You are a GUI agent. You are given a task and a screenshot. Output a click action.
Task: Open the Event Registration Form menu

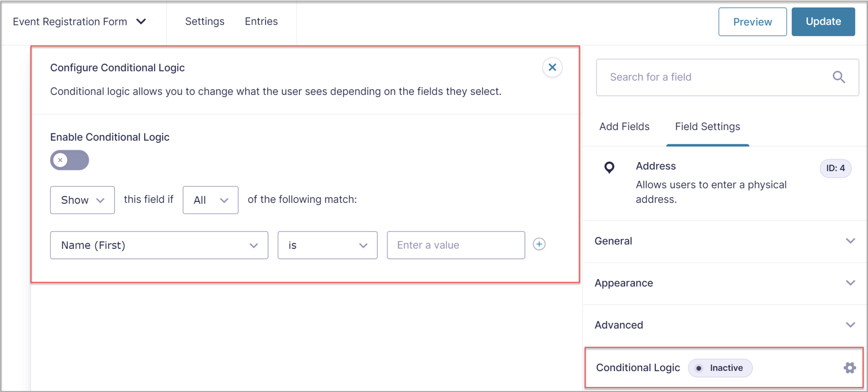(x=141, y=22)
